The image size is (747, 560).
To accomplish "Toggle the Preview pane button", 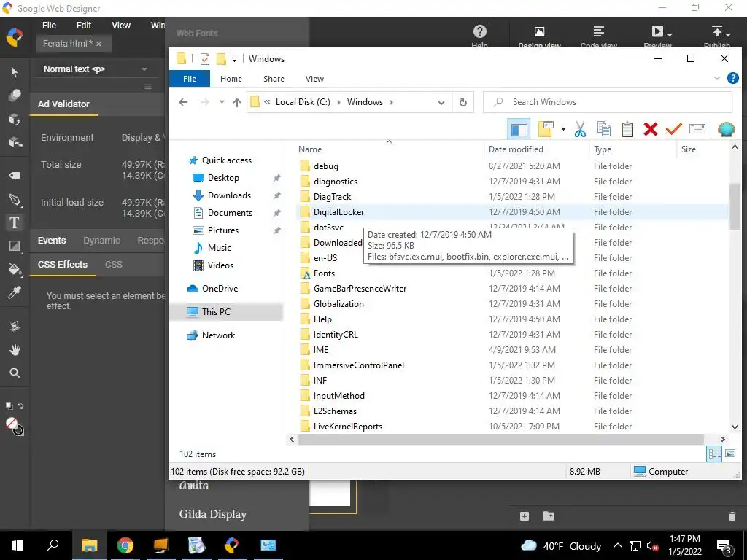I will click(x=519, y=129).
